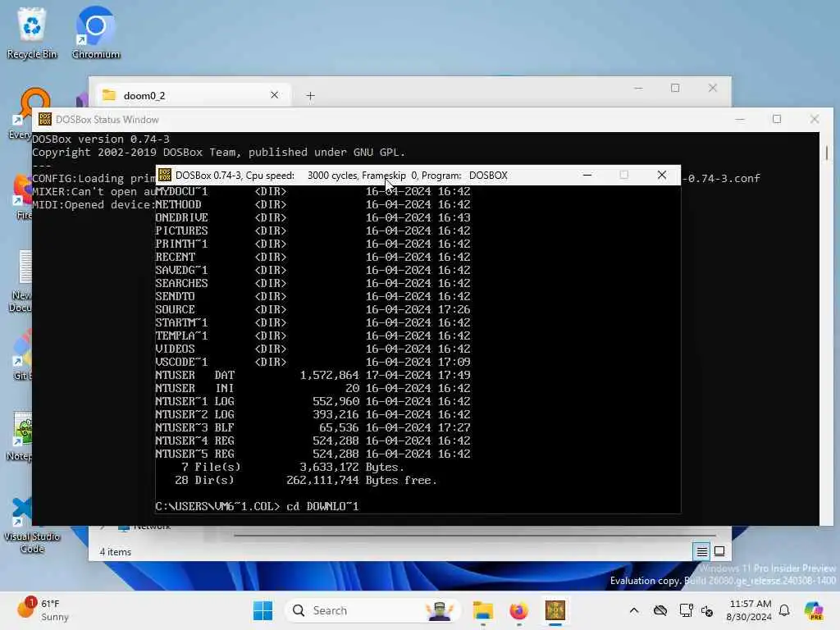Image resolution: width=840 pixels, height=630 pixels.
Task: Click the NTUSER INI file row
Action: pyautogui.click(x=313, y=388)
